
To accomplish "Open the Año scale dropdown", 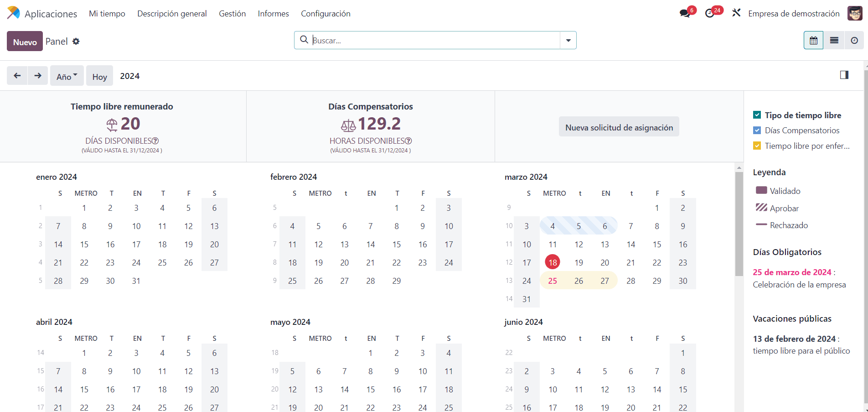I will (67, 76).
